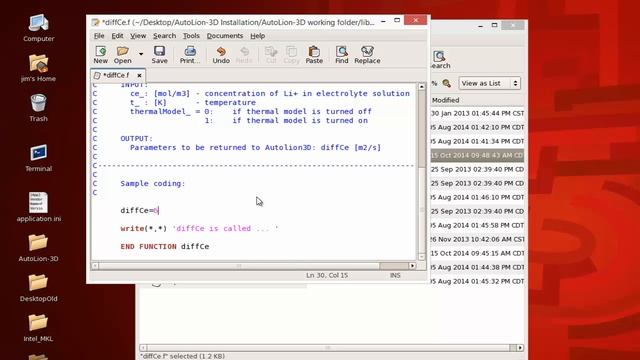The height and width of the screenshot is (360, 640).
Task: Select the application.ini desktop file
Action: (38, 207)
